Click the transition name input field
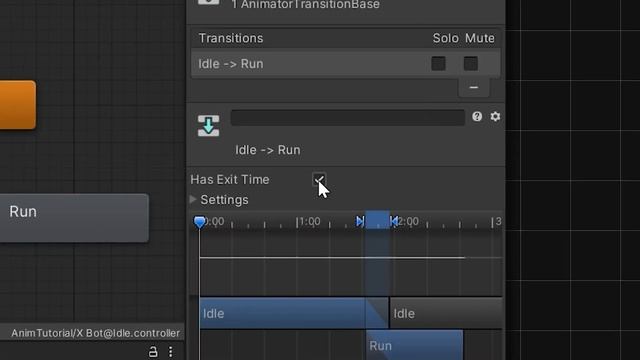 tap(348, 118)
